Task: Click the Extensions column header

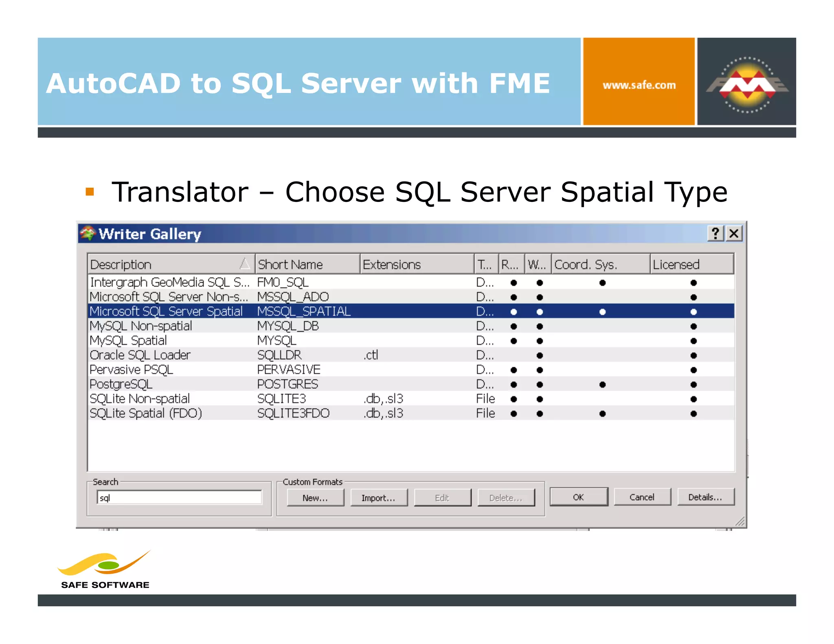Action: tap(417, 264)
